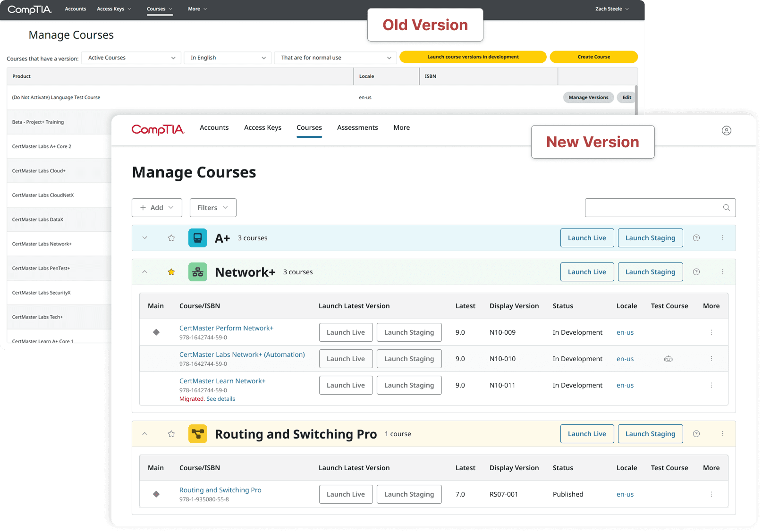This screenshot has height=532, width=762.
Task: Select CertMaster Labs DataX row in old version
Action: 59,220
